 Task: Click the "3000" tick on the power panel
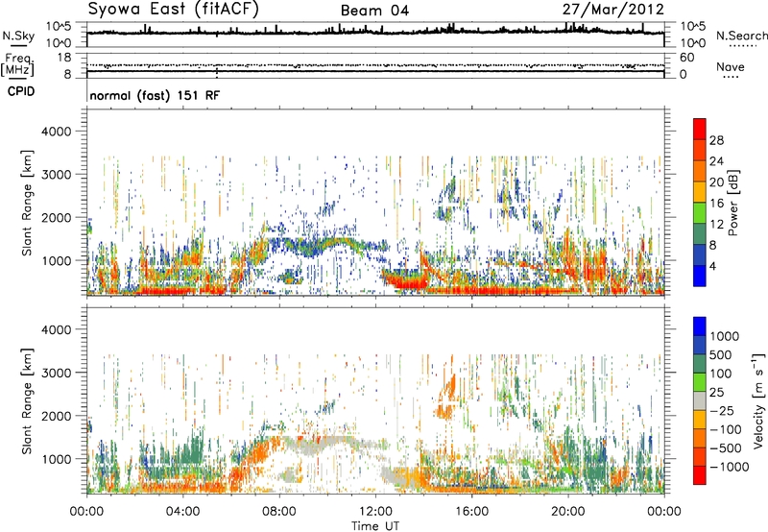tap(56, 175)
